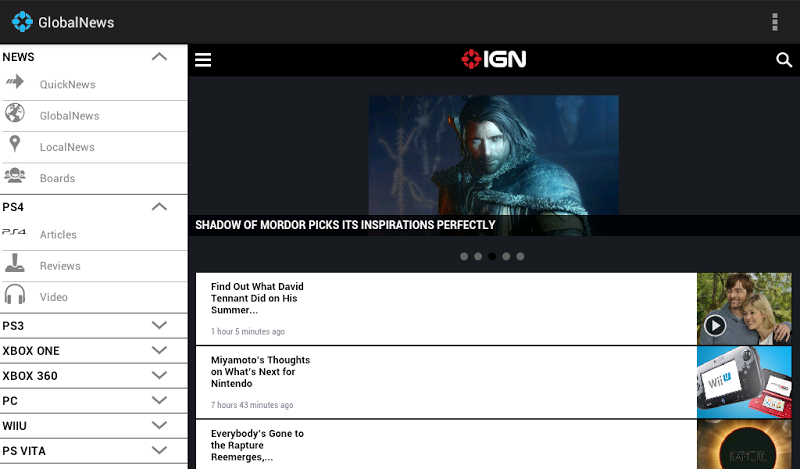
Task: Select GlobalNews in the sidebar list
Action: (94, 116)
